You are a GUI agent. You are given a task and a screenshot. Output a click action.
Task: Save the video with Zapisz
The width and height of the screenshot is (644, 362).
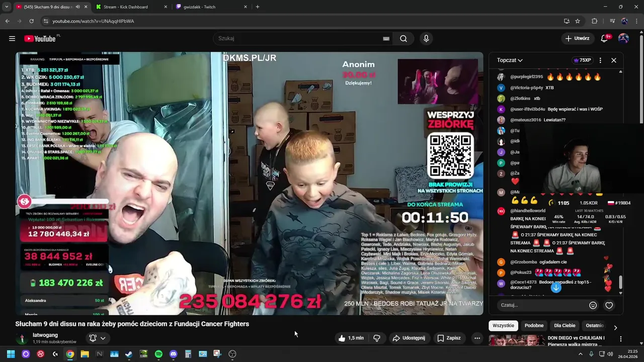[x=449, y=338]
